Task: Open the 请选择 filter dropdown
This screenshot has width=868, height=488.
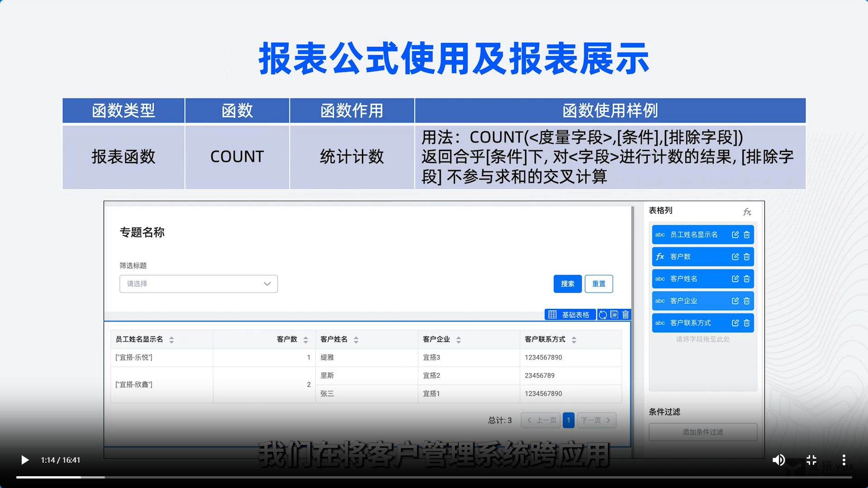Action: (199, 284)
